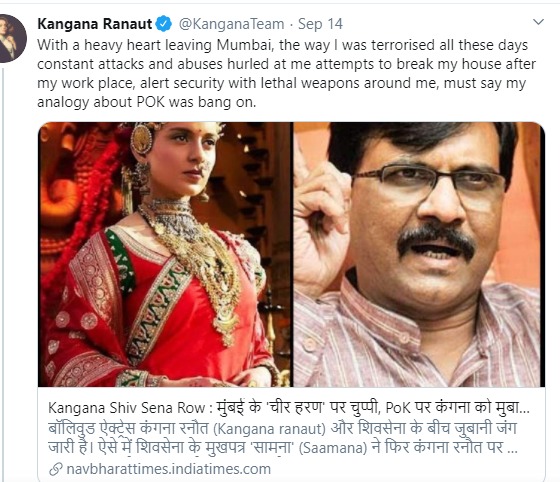Click the blue verified badge icon
The width and height of the screenshot is (560, 482).
point(164,24)
